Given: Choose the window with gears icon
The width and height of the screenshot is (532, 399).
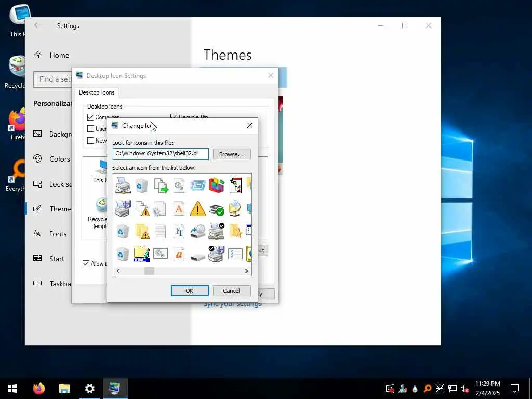Looking at the screenshot, I should click(161, 254).
